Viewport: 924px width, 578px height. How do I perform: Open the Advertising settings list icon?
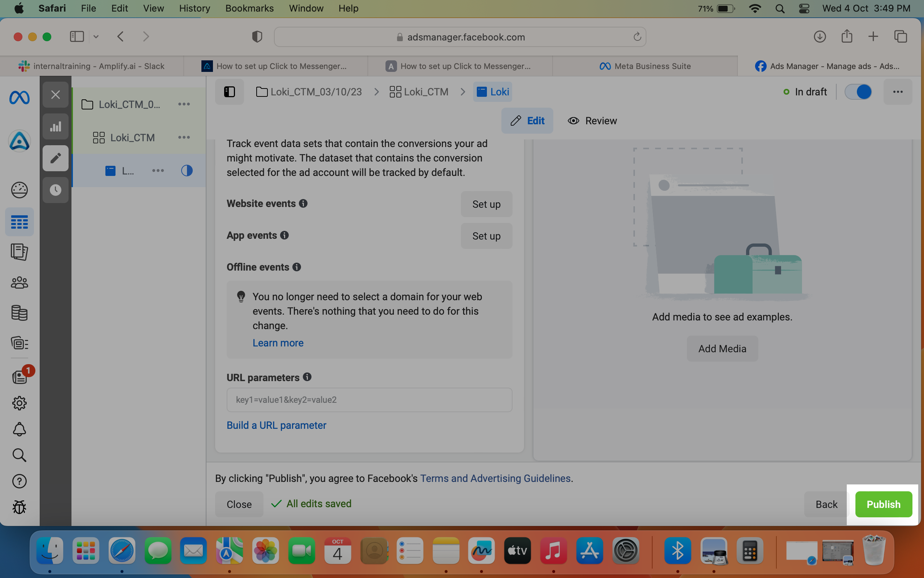coord(19,343)
